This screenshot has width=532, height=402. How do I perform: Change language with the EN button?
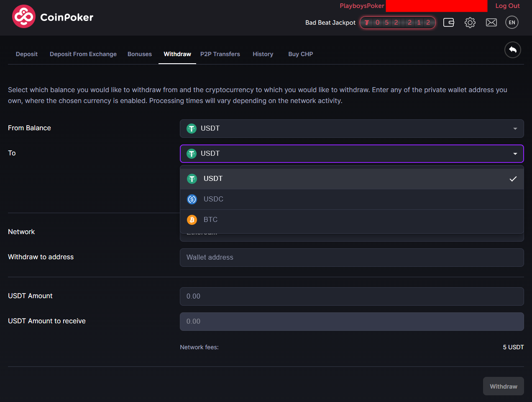coord(512,23)
